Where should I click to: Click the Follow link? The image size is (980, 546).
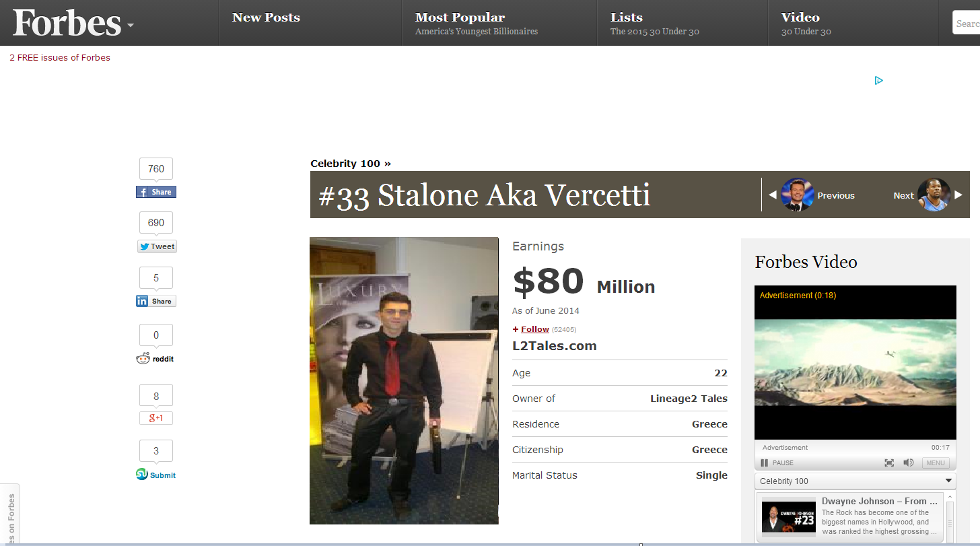(534, 329)
